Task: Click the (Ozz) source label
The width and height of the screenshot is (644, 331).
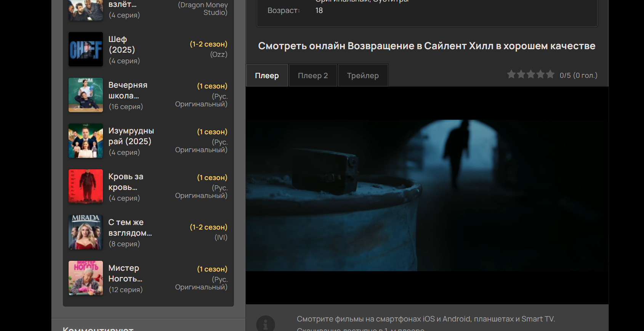Action: pyautogui.click(x=219, y=55)
